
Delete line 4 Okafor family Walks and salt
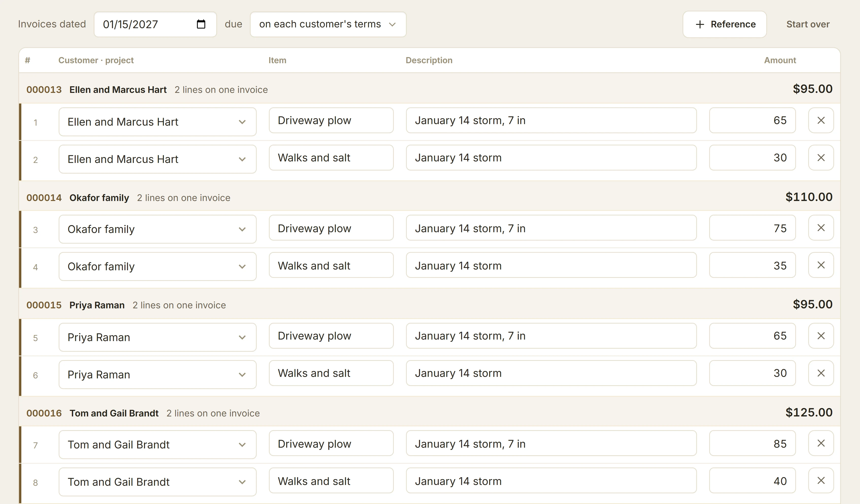click(821, 265)
